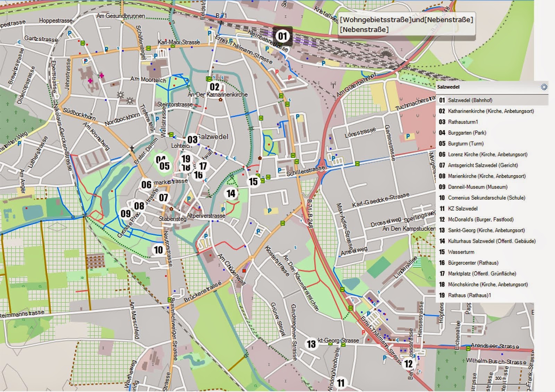Viewport: 555px width, 392px height.
Task: Click the Lönsstrasse street label
Action: [360, 132]
